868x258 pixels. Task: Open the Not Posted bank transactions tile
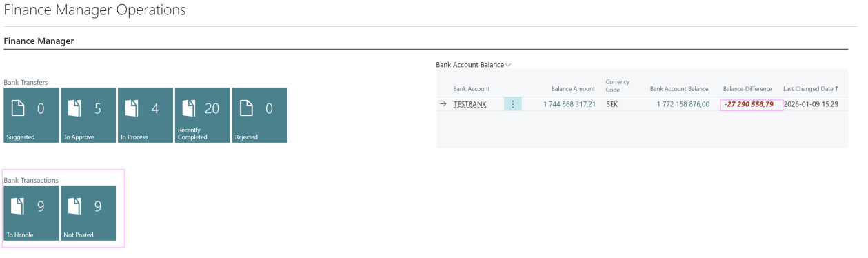point(88,213)
